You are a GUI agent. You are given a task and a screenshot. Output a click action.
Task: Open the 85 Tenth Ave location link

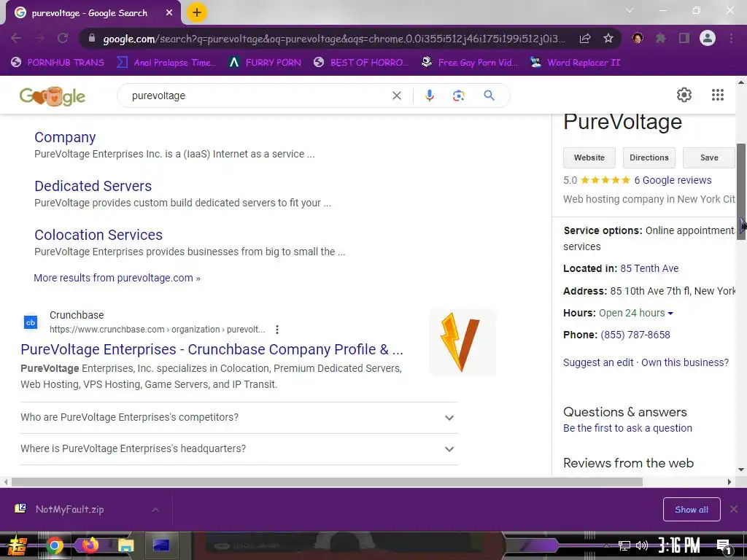(x=649, y=268)
